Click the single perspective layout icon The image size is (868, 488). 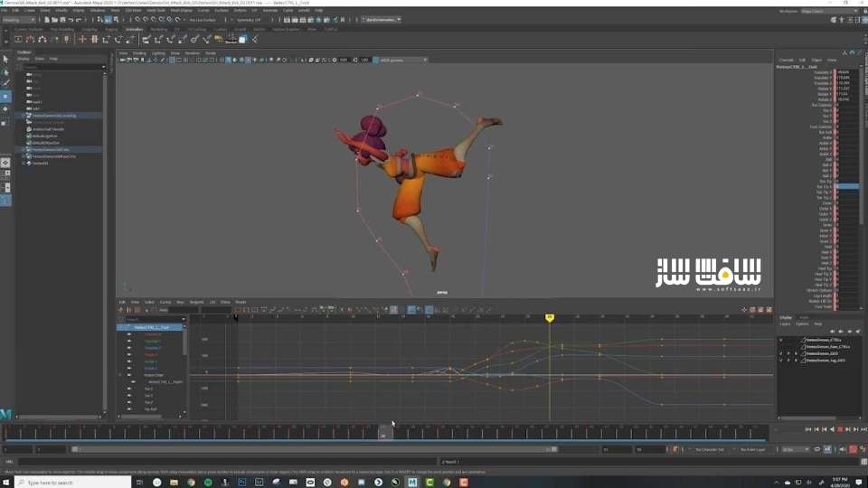[x=5, y=163]
